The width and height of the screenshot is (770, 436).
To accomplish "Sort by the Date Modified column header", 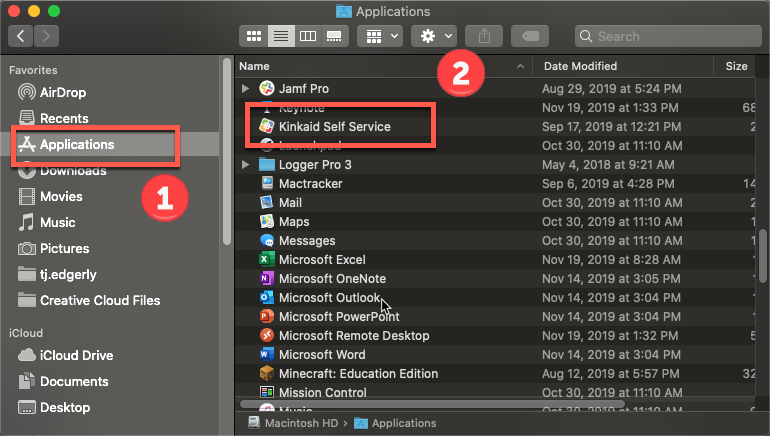I will coord(623,66).
